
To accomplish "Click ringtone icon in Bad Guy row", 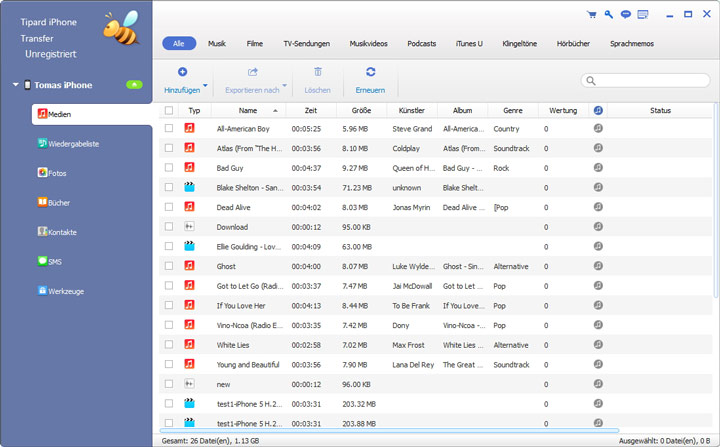I will click(598, 168).
